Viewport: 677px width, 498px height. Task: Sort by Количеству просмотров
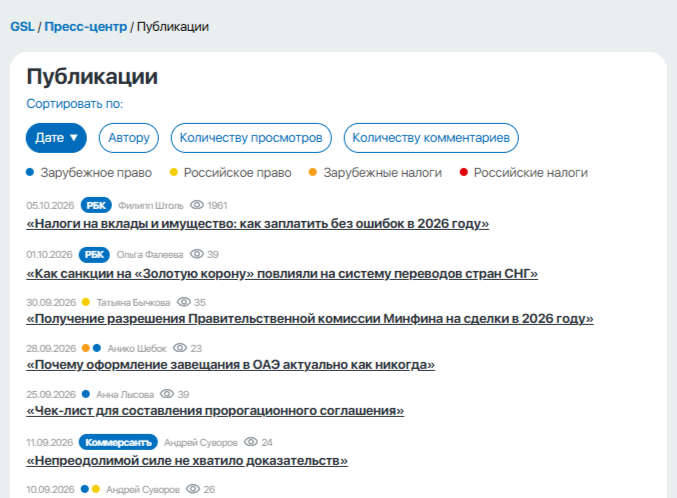point(251,138)
